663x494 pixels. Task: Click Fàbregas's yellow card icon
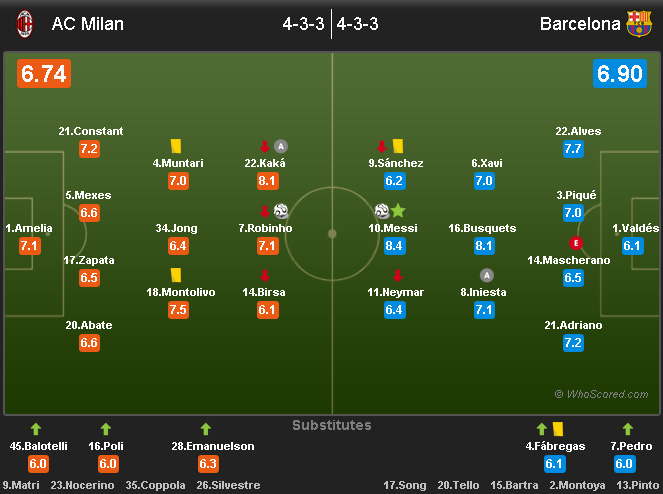(x=558, y=429)
